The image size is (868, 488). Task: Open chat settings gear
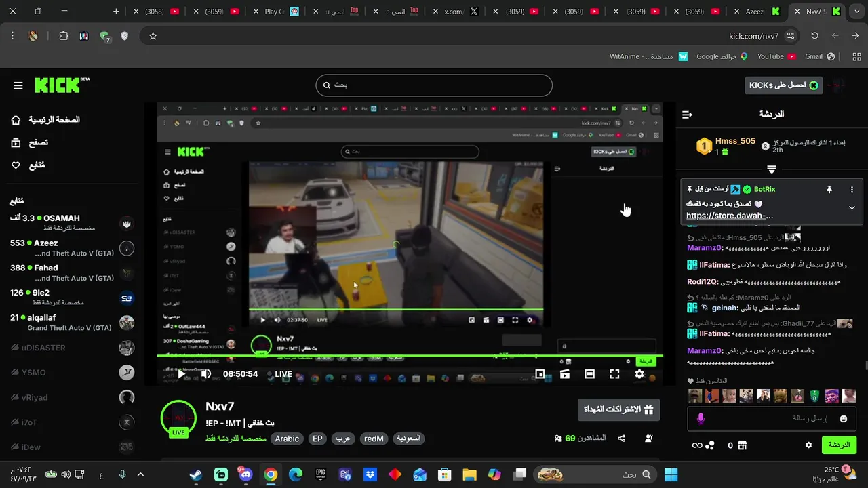click(808, 445)
